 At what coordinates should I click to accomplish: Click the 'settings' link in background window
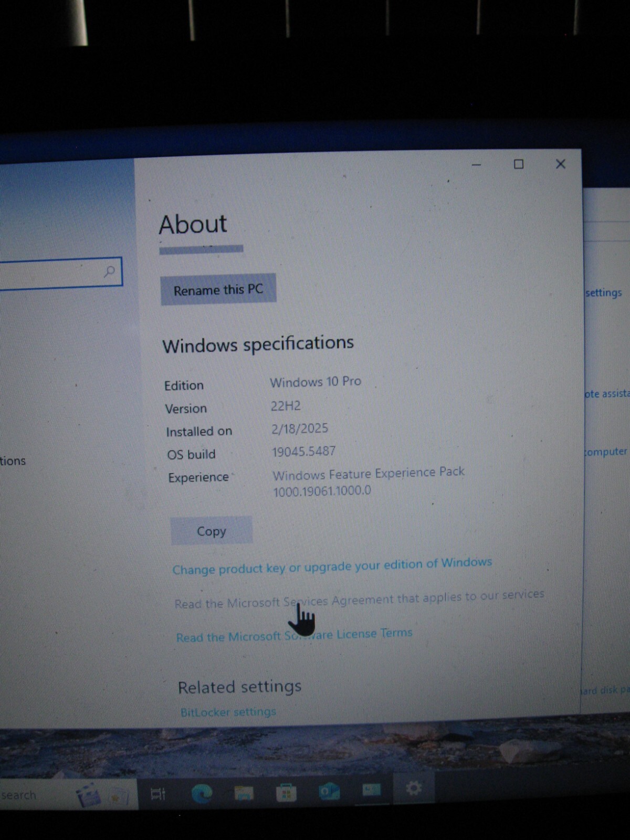(604, 292)
